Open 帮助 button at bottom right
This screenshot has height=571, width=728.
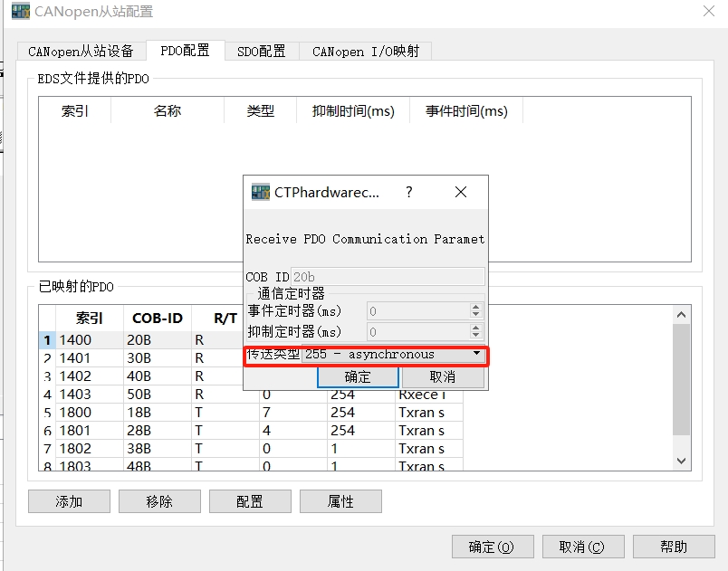click(674, 547)
